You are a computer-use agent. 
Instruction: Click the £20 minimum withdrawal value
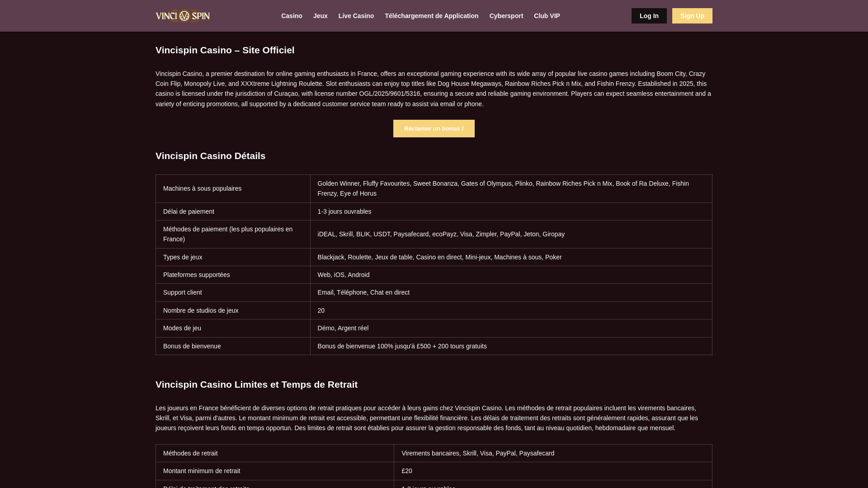(553, 471)
